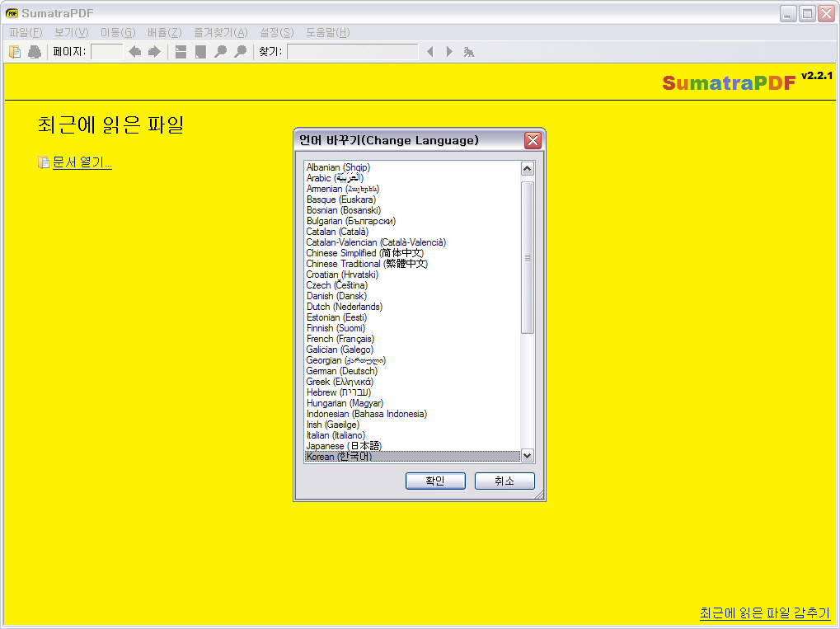Image resolution: width=840 pixels, height=629 pixels.
Task: Select Estonian (Eesti)
Action: [x=412, y=317]
